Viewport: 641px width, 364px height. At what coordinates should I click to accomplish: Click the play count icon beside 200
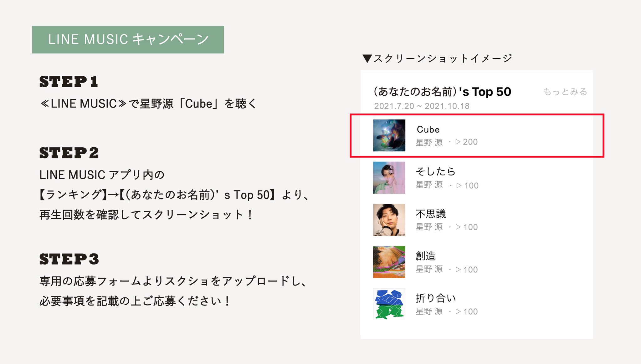tap(458, 142)
